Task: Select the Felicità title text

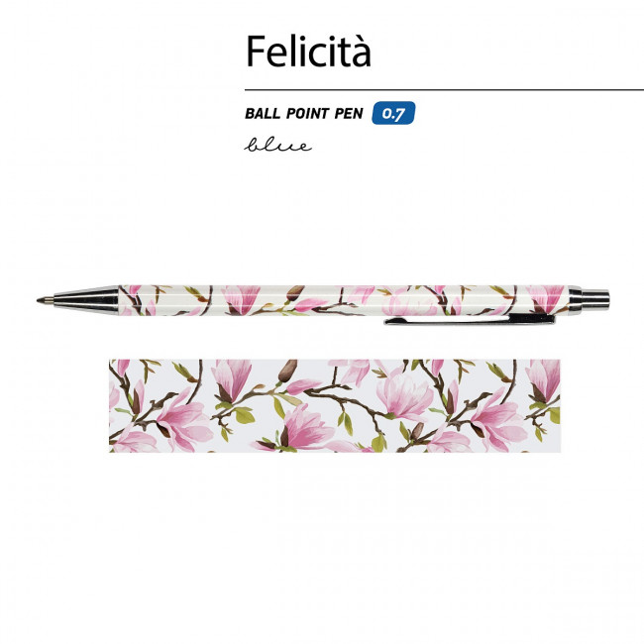Action: 308,51
